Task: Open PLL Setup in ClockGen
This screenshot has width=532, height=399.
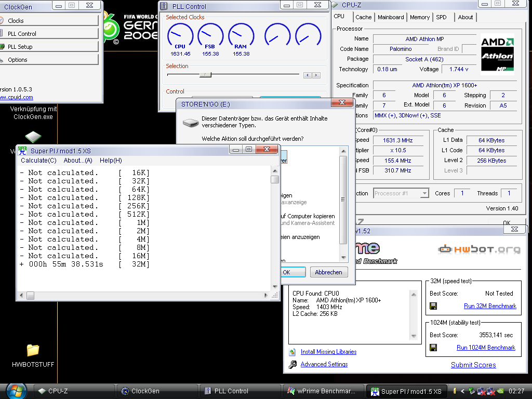Action: point(49,46)
